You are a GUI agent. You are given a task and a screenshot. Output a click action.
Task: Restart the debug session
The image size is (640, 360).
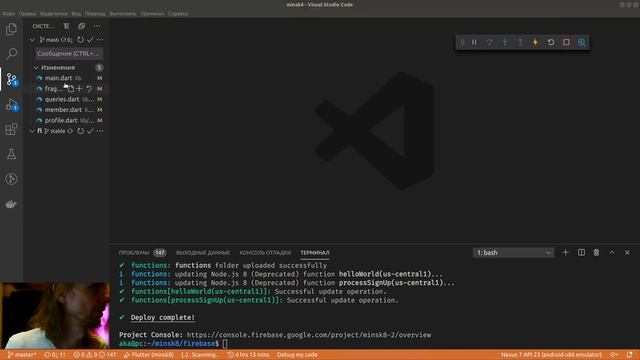point(551,42)
